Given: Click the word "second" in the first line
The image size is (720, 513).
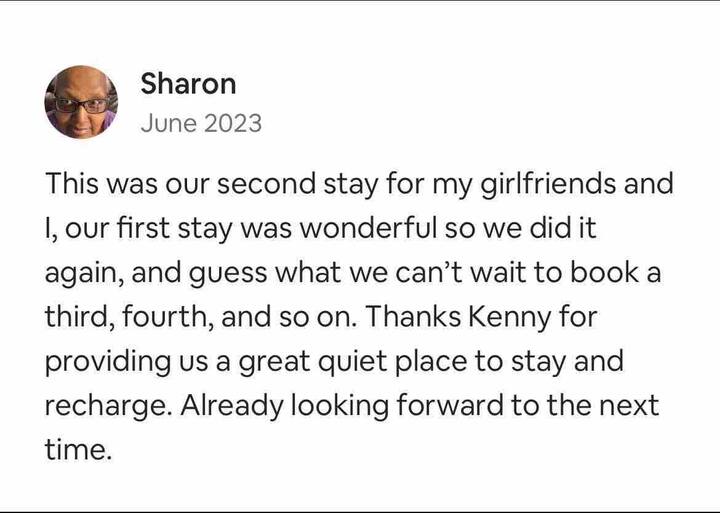Looking at the screenshot, I should point(263,185).
